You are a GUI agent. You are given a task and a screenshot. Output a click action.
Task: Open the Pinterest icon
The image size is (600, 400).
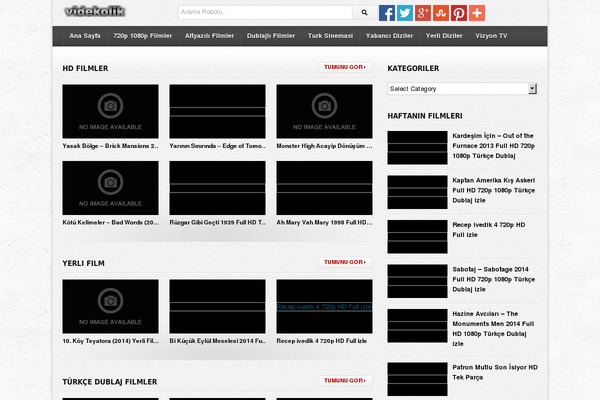(x=459, y=13)
